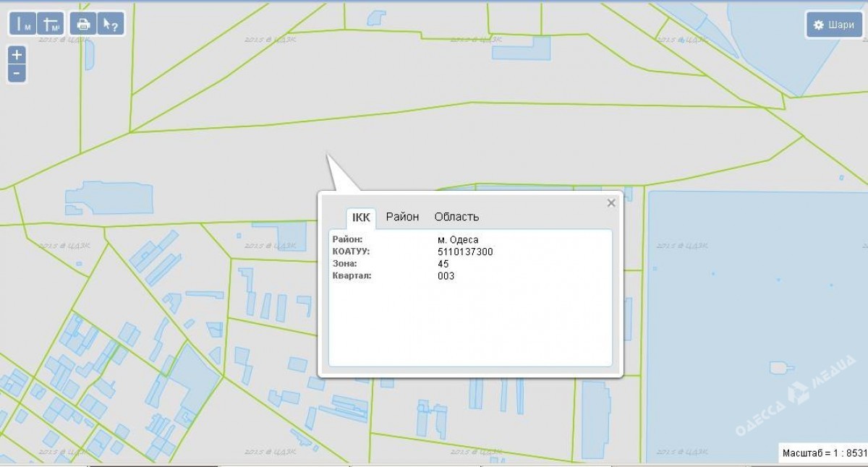Close the parcel info popup
Viewport: 868px width, 467px height.
coord(611,203)
